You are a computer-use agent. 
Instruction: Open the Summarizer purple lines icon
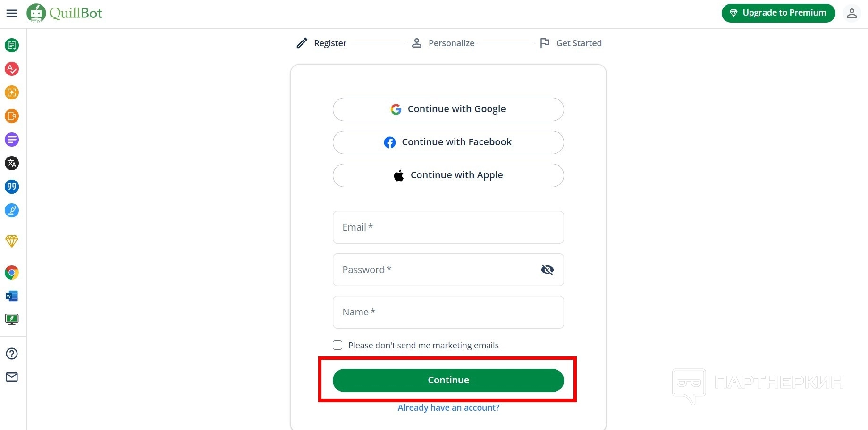point(12,140)
